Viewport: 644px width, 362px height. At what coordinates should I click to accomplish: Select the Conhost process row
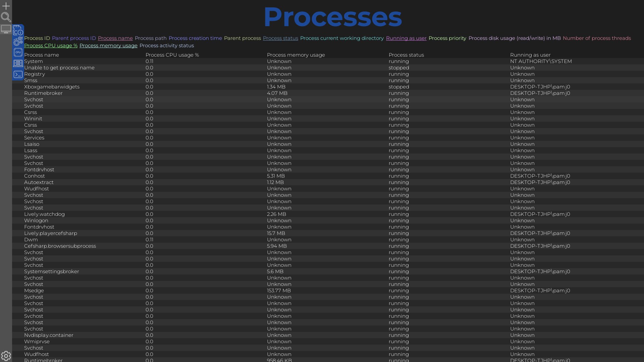click(328, 176)
